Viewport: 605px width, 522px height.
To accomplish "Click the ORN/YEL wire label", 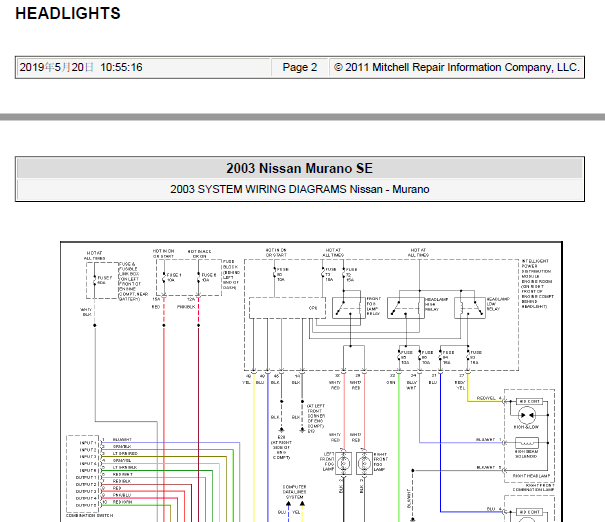I will [122, 461].
